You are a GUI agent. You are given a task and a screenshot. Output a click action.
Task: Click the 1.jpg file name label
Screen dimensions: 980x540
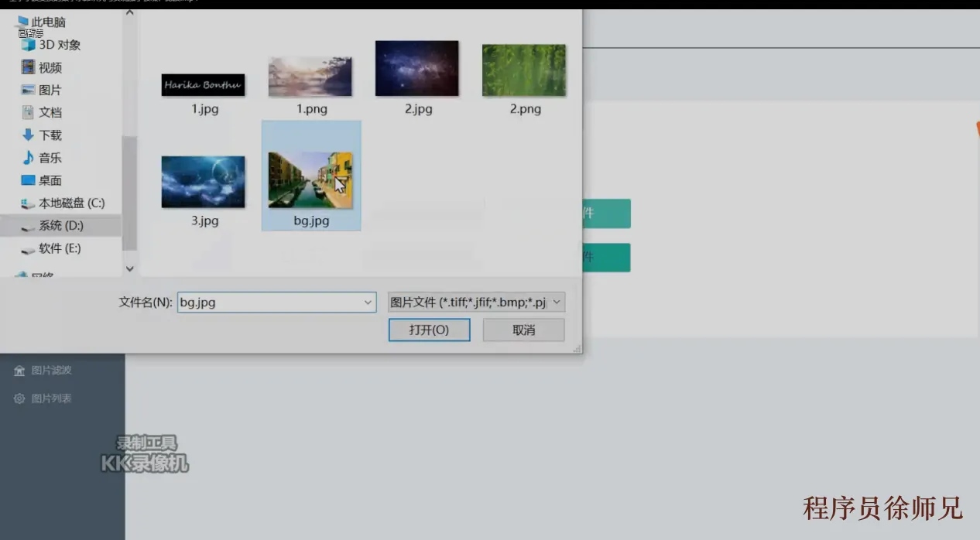(205, 109)
